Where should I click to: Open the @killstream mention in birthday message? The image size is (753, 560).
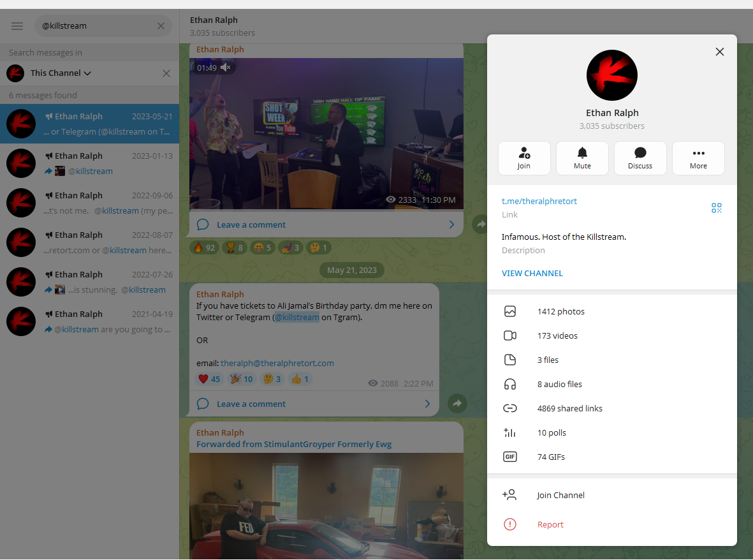(x=296, y=317)
